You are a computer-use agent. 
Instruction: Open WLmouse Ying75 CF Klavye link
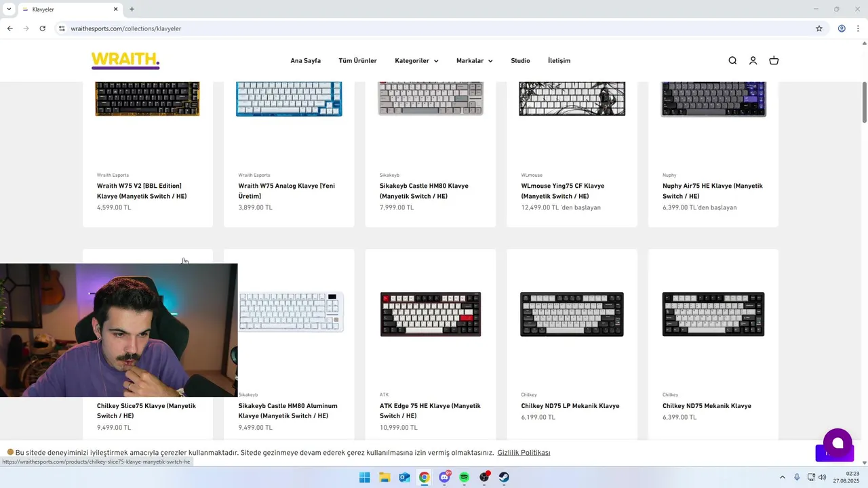pyautogui.click(x=562, y=191)
